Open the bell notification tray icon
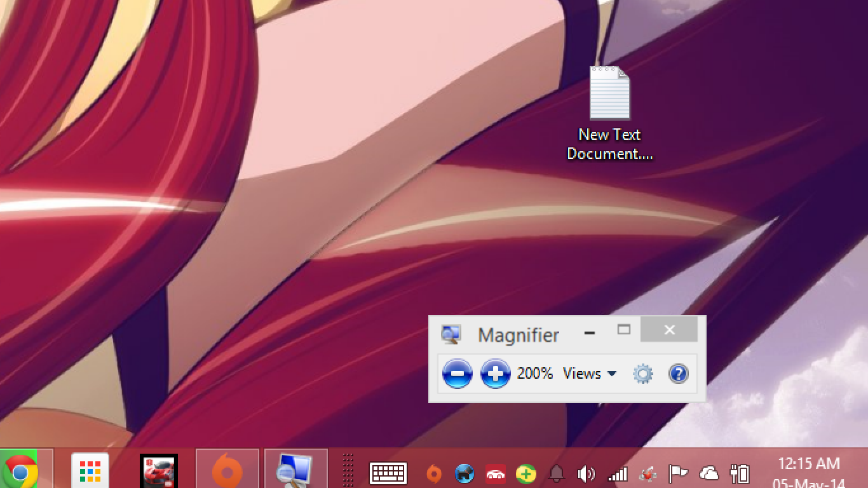The height and width of the screenshot is (488, 868). pyautogui.click(x=556, y=473)
